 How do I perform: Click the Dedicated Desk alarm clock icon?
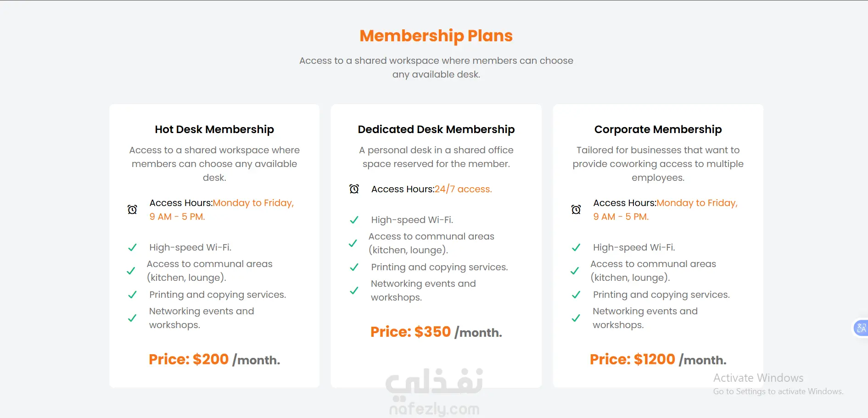tap(354, 189)
